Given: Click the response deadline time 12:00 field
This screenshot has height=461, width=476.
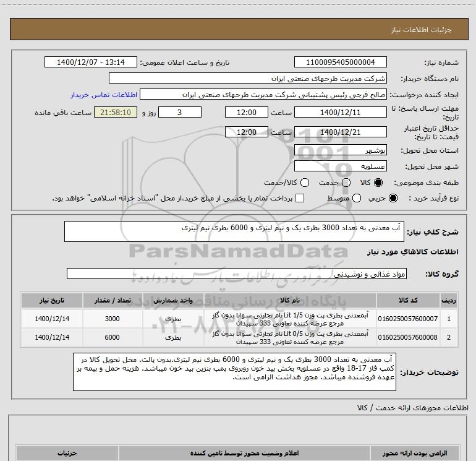Looking at the screenshot, I should pyautogui.click(x=247, y=112).
